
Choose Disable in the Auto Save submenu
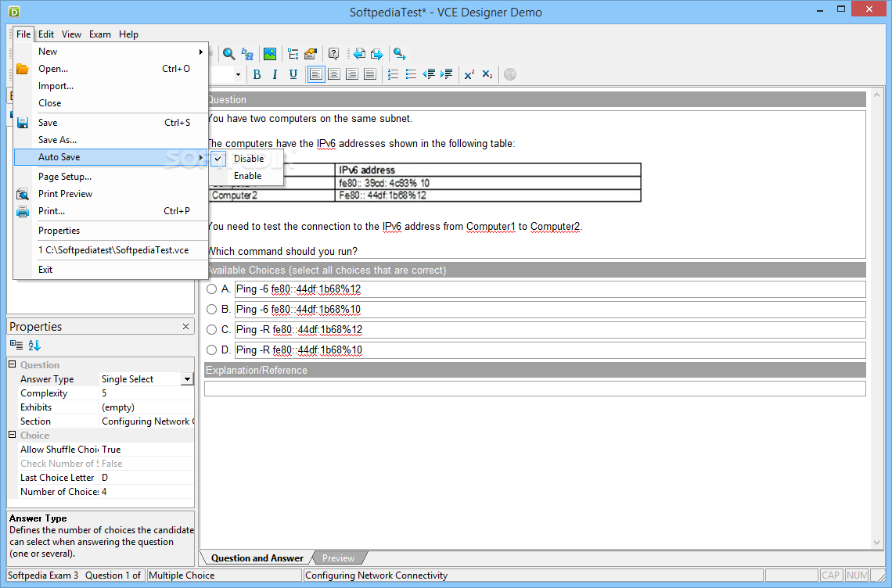coord(246,159)
